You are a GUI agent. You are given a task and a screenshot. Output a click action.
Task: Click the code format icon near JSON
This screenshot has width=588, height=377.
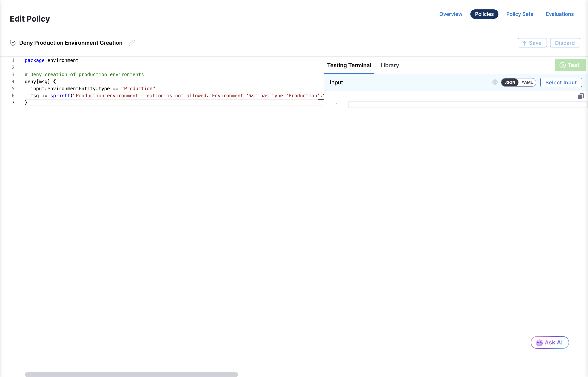(x=495, y=83)
